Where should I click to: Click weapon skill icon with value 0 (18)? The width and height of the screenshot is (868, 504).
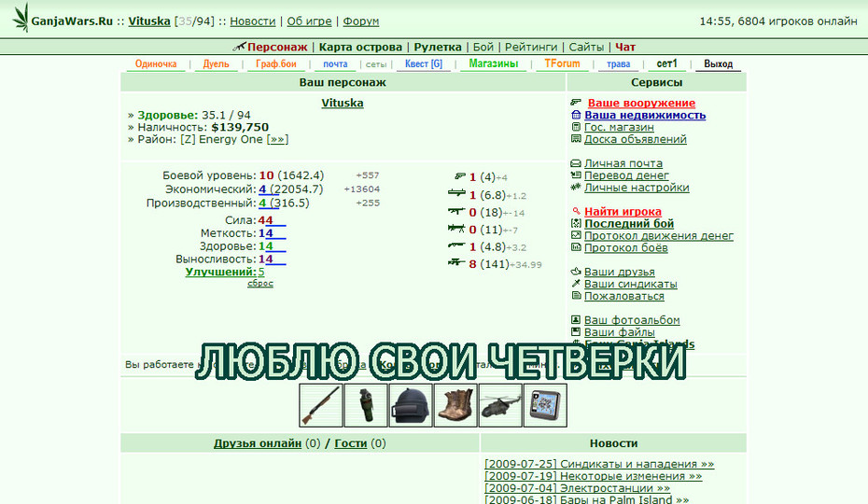click(x=456, y=211)
